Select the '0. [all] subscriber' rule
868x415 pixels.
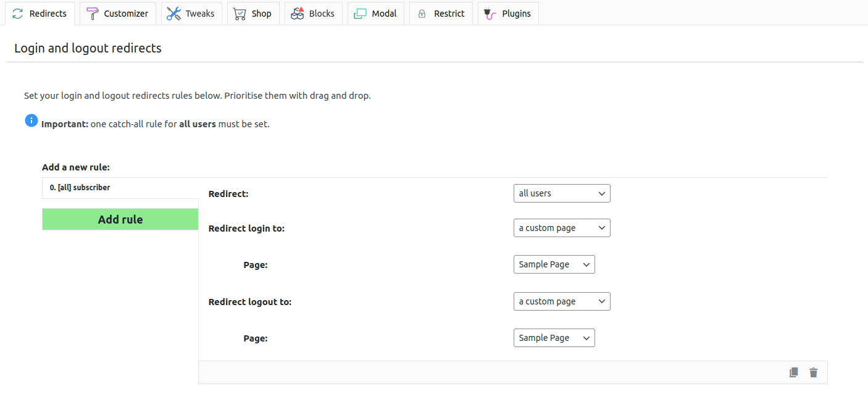pyautogui.click(x=120, y=188)
